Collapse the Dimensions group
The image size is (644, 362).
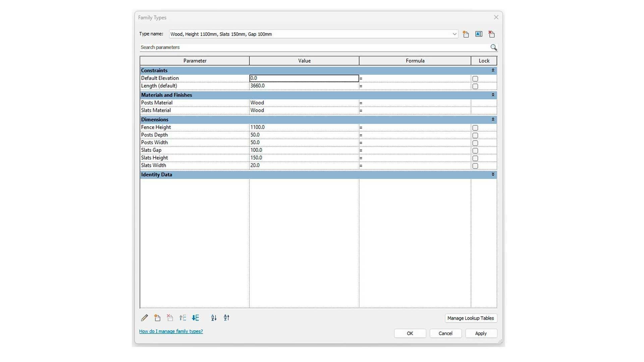coord(493,119)
